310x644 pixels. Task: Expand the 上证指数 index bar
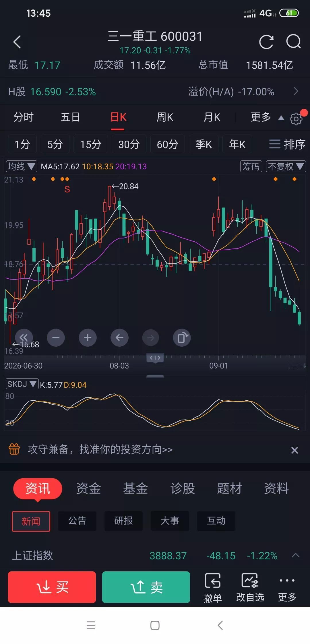tap(296, 556)
